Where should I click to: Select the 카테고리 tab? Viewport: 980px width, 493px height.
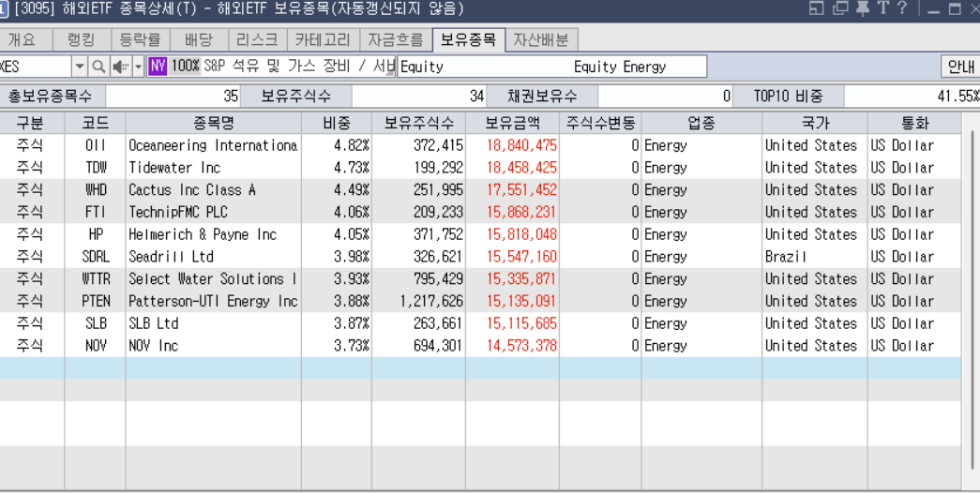click(323, 40)
